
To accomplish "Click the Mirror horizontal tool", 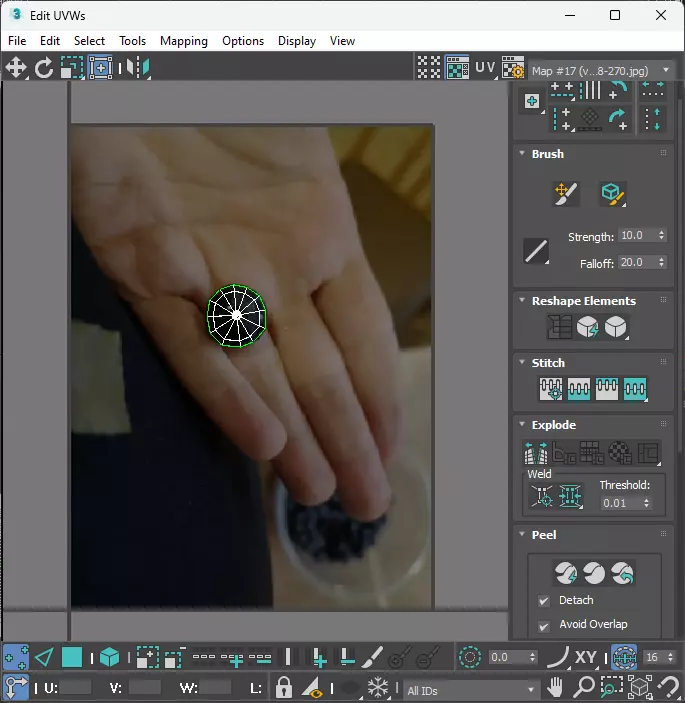I will (138, 68).
